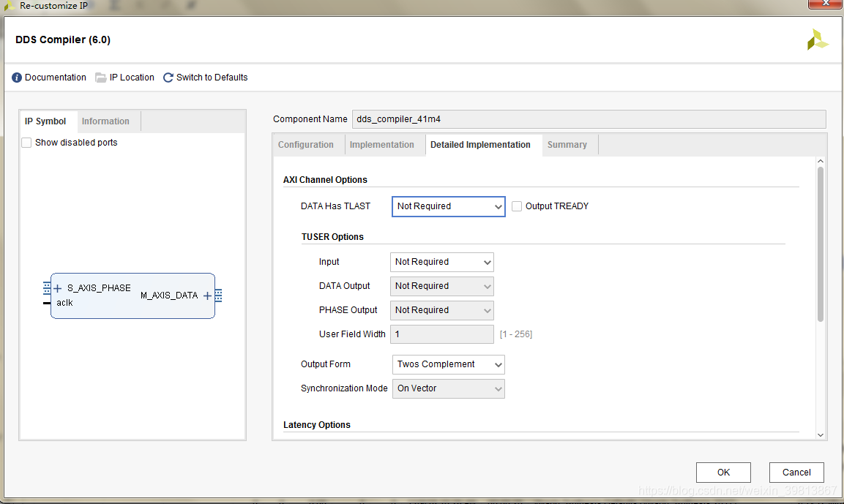Enable the Output TREADY checkbox
The image size is (844, 504).
[x=517, y=206]
